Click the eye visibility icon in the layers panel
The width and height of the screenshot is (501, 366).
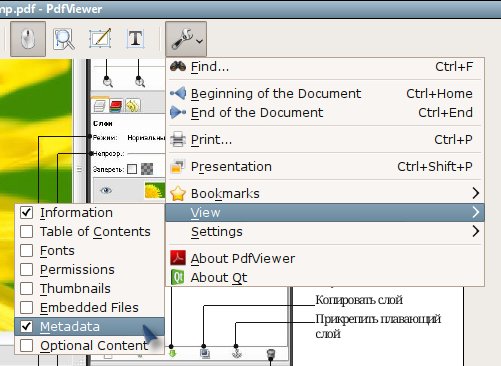point(106,190)
